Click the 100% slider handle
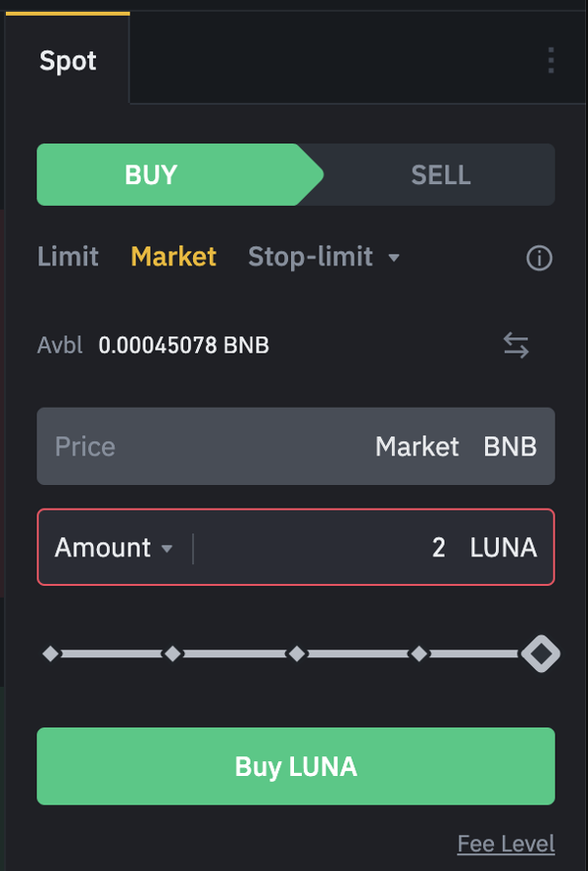The height and width of the screenshot is (871, 588). pos(540,653)
